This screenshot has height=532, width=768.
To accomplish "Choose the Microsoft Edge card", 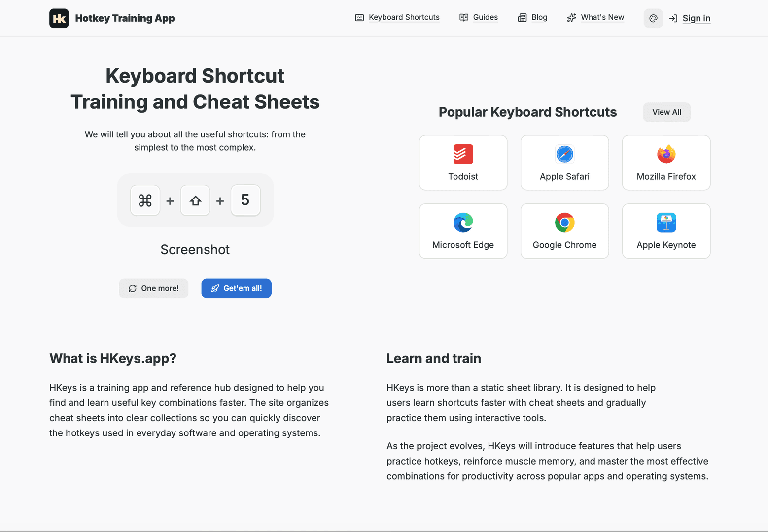I will pyautogui.click(x=463, y=231).
